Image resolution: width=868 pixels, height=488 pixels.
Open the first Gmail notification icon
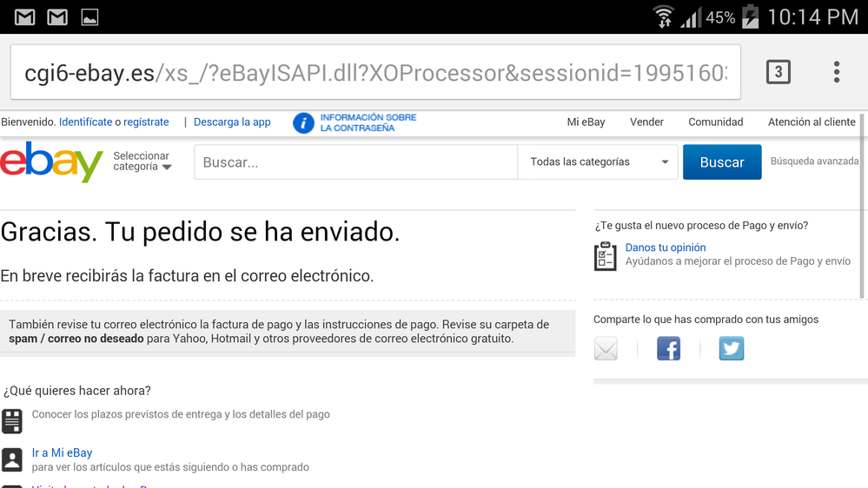click(x=24, y=17)
